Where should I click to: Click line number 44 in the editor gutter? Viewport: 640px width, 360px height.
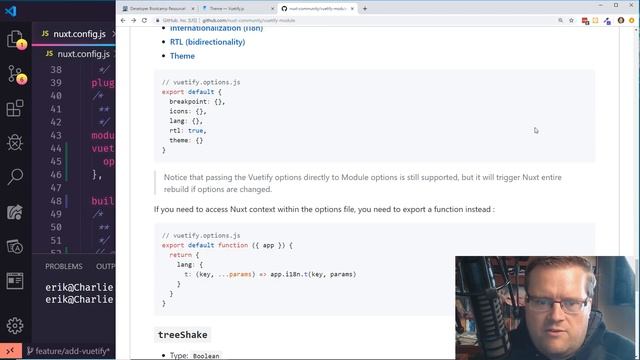click(x=56, y=148)
